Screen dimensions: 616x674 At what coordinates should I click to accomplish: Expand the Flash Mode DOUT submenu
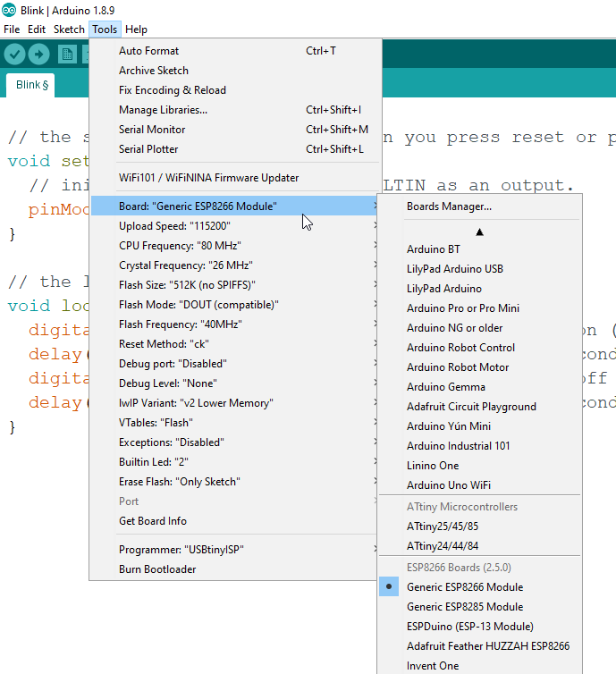click(235, 305)
